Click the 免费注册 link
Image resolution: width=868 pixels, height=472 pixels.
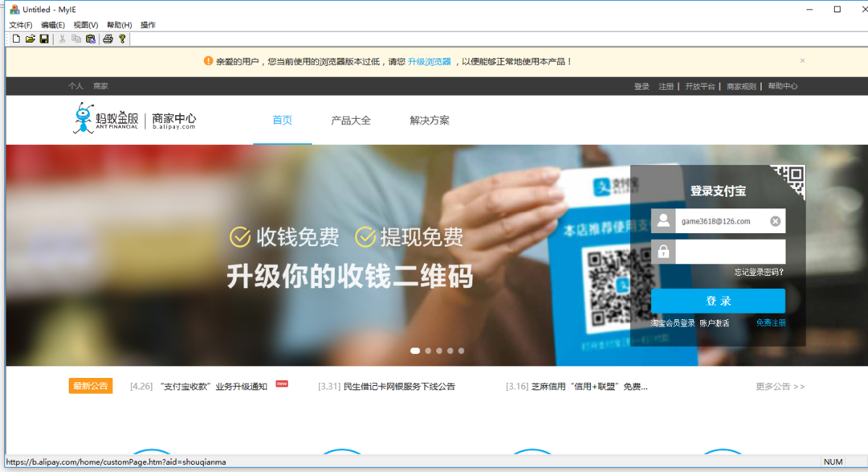[x=771, y=323]
